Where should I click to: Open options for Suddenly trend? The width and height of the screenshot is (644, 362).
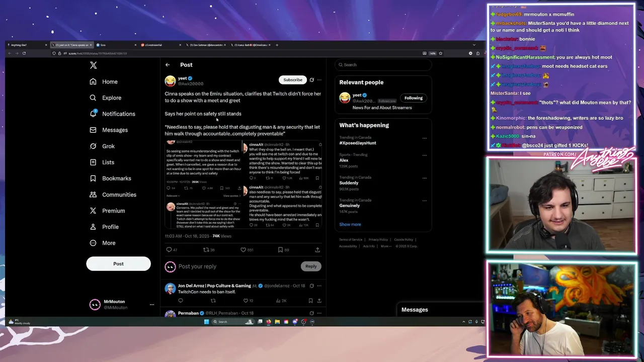tap(424, 178)
